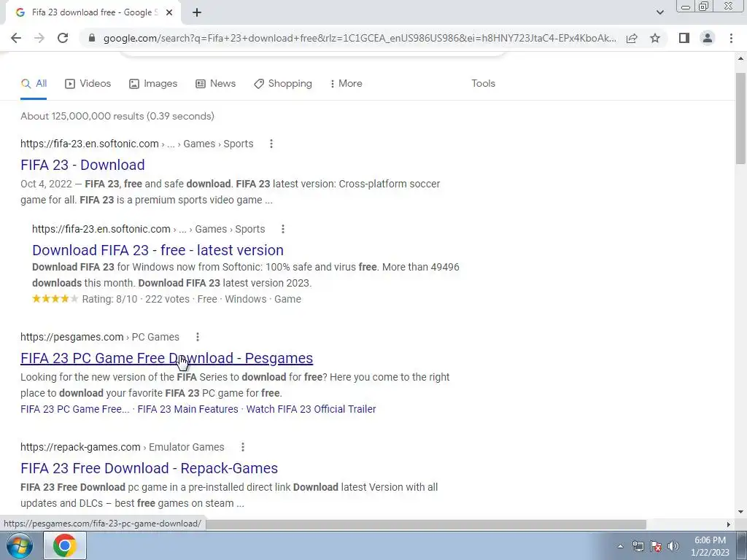Reload the current page
Image resolution: width=747 pixels, height=560 pixels.
pos(63,38)
